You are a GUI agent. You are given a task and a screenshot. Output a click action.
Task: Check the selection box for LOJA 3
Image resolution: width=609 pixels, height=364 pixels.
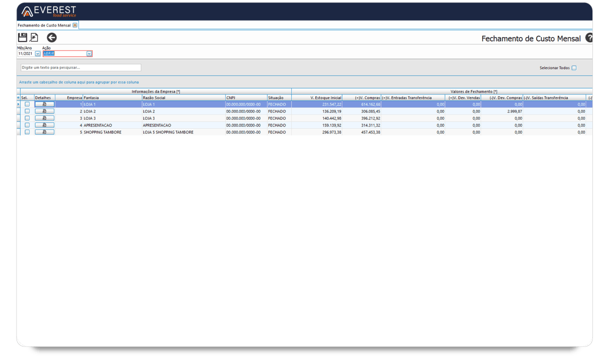pos(27,118)
